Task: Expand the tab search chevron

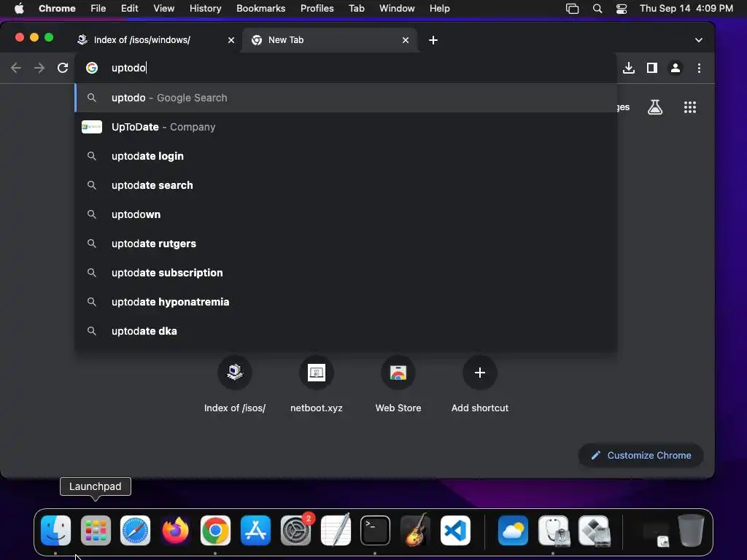Action: click(x=698, y=40)
